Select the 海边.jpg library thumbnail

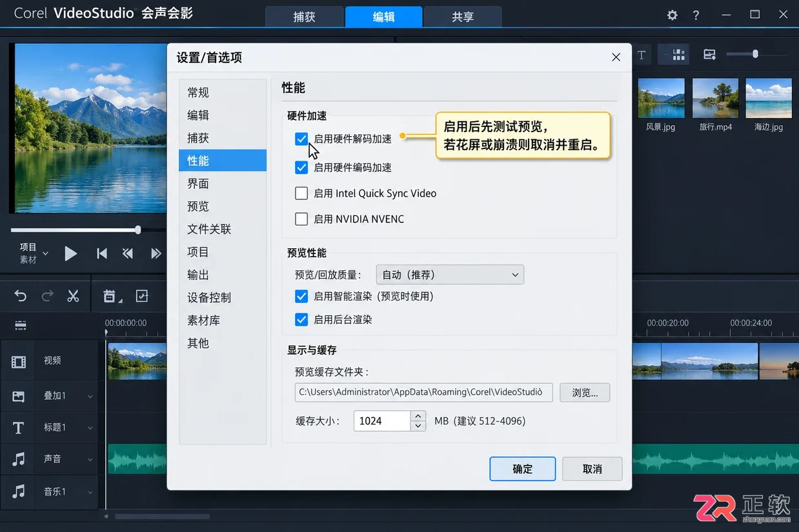[x=769, y=98]
